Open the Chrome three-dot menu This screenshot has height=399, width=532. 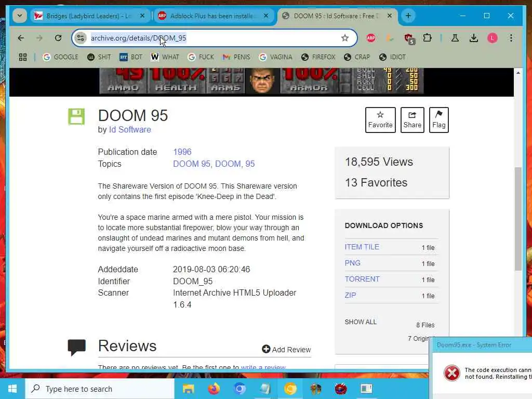[511, 38]
